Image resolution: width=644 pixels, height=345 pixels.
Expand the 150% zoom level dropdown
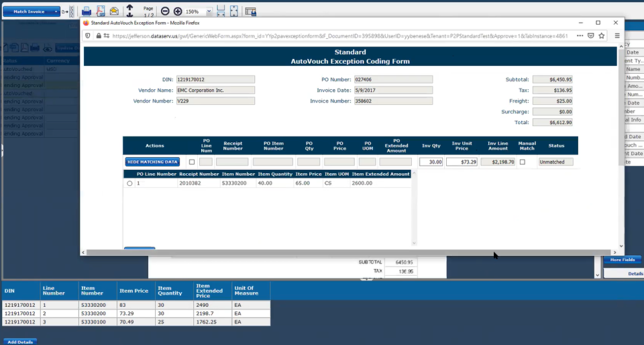click(209, 11)
